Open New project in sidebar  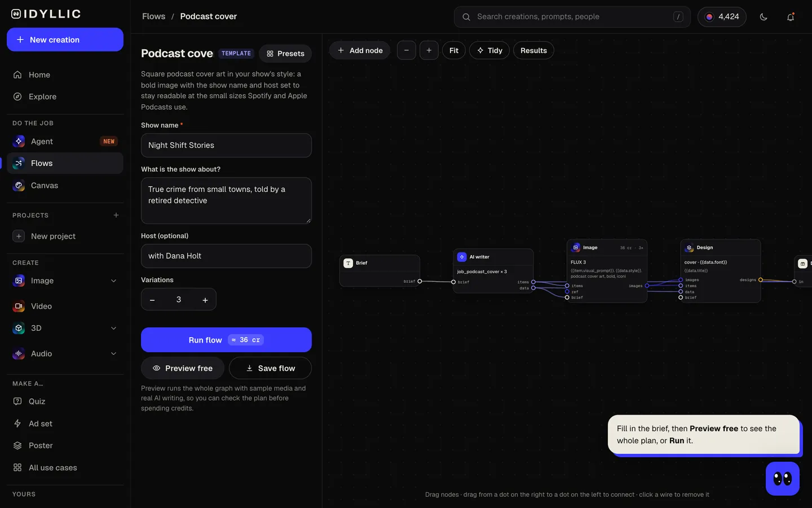point(65,236)
